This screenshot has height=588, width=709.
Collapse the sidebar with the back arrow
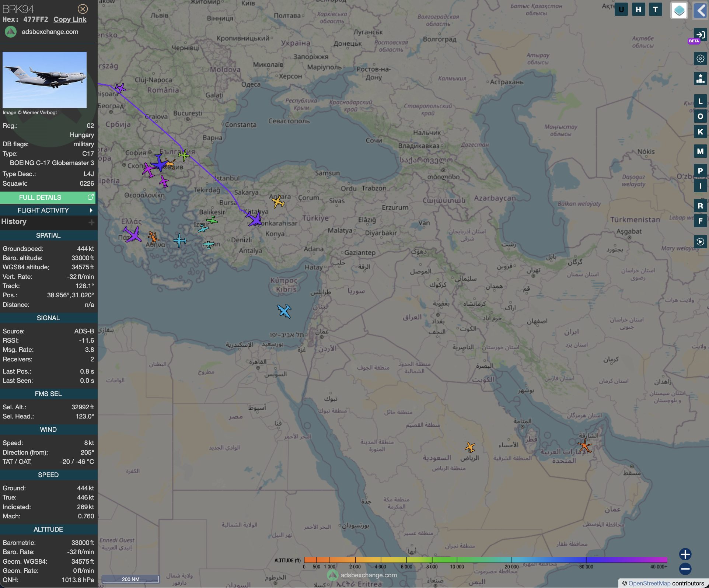pyautogui.click(x=700, y=10)
